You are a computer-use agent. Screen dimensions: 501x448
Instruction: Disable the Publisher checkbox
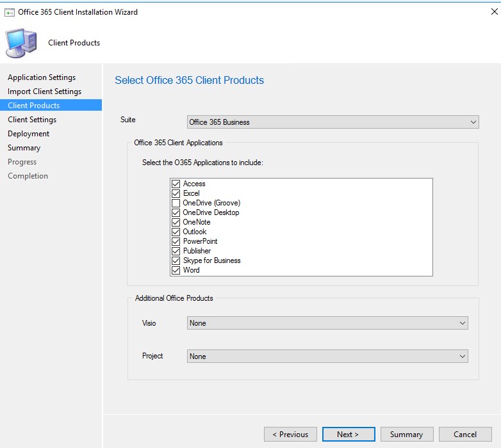point(176,251)
